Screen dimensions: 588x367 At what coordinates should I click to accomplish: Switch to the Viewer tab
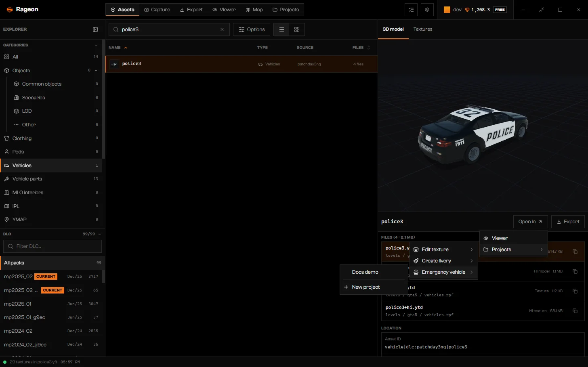pyautogui.click(x=224, y=10)
